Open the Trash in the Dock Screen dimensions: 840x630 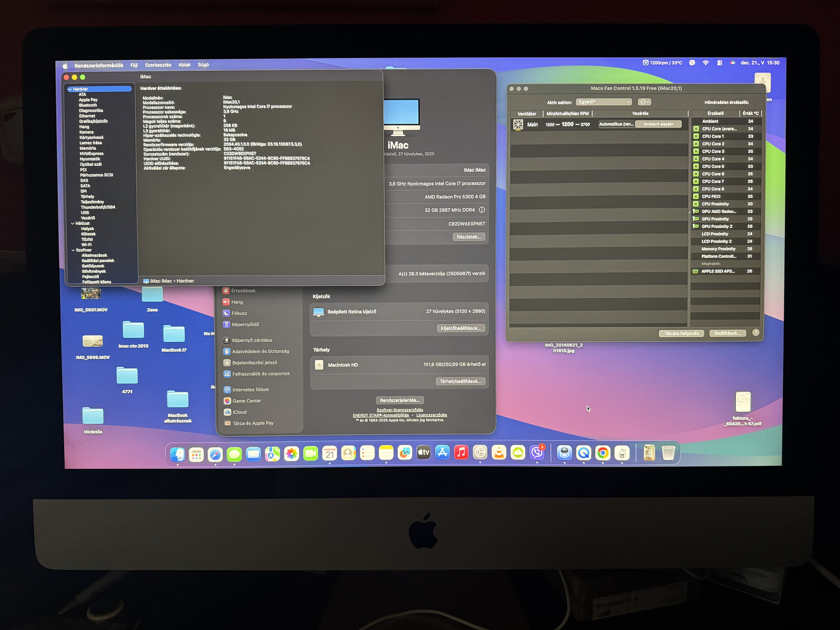coord(668,453)
